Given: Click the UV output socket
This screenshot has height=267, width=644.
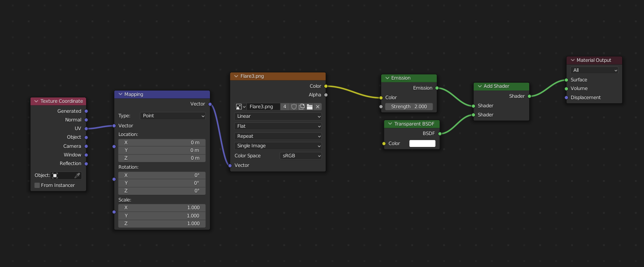Looking at the screenshot, I should point(86,128).
